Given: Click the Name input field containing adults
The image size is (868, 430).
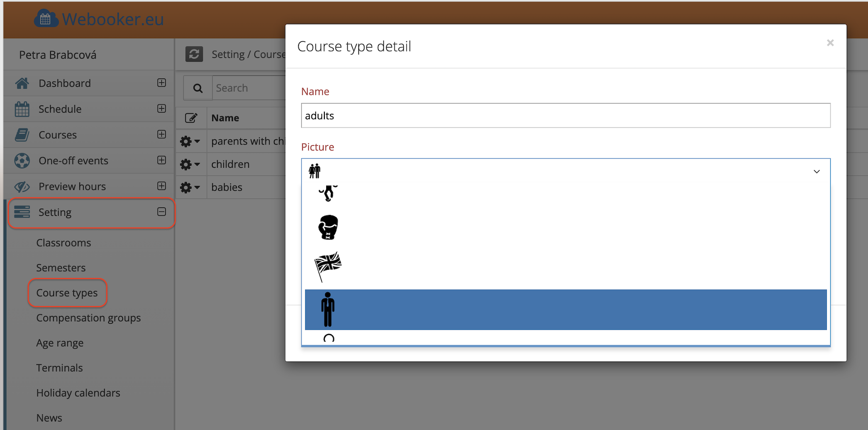Looking at the screenshot, I should [x=566, y=116].
